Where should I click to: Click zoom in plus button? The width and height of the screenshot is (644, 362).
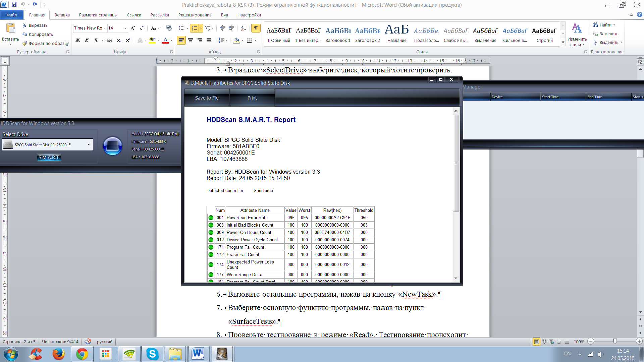pos(639,341)
